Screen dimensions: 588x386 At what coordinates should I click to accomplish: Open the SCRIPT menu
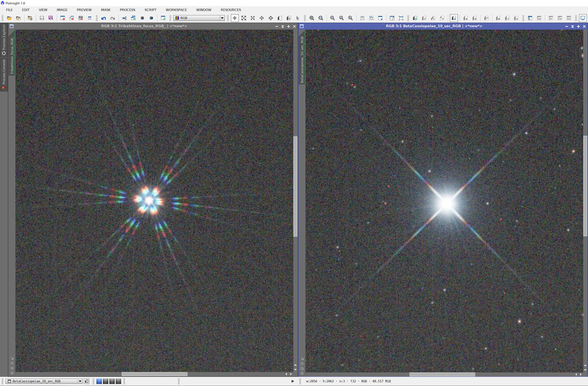coord(151,10)
